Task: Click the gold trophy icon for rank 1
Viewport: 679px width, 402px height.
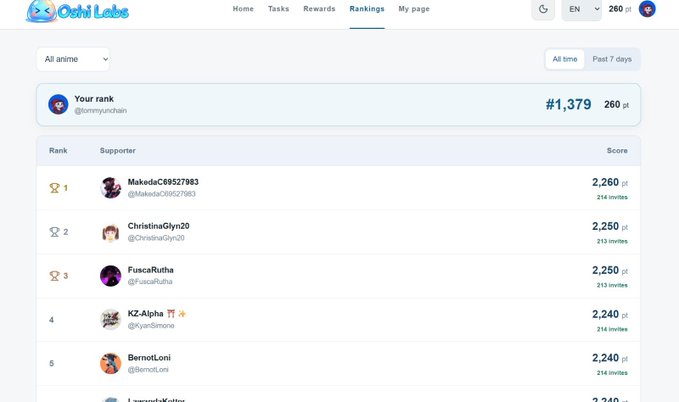Action: click(54, 188)
